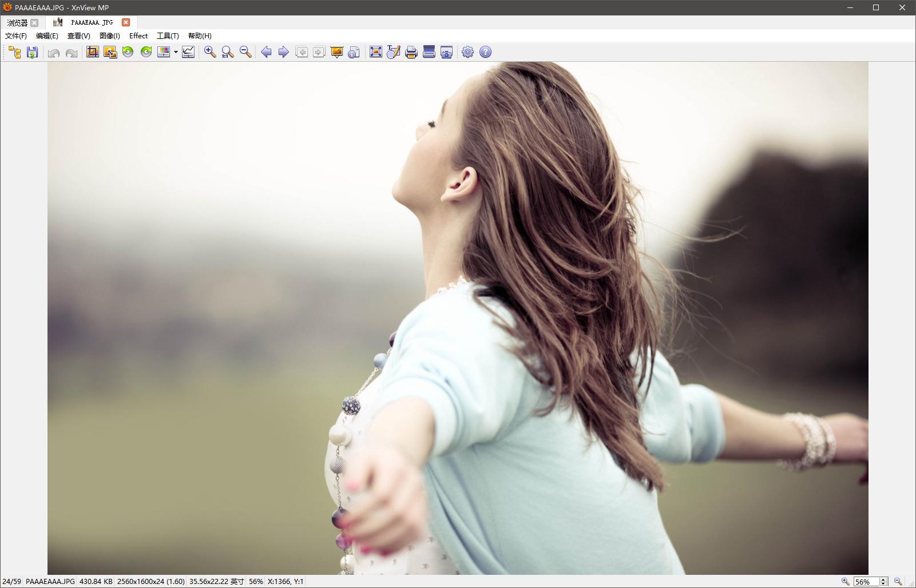The image size is (916, 588).
Task: Rotate image counter-clockwise
Action: point(128,52)
